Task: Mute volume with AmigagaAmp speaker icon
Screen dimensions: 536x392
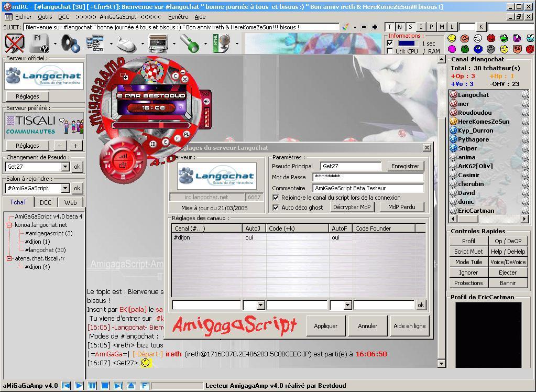Action: tap(206, 102)
